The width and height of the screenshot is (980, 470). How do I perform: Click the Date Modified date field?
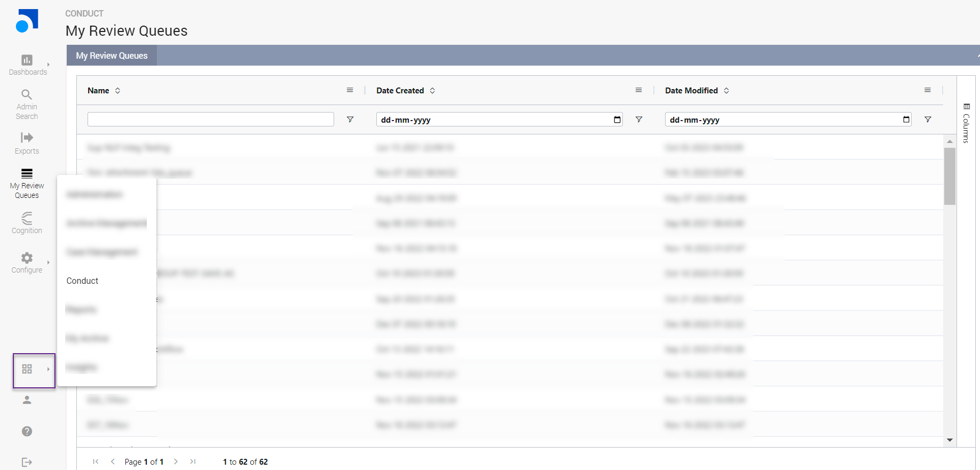coord(788,120)
